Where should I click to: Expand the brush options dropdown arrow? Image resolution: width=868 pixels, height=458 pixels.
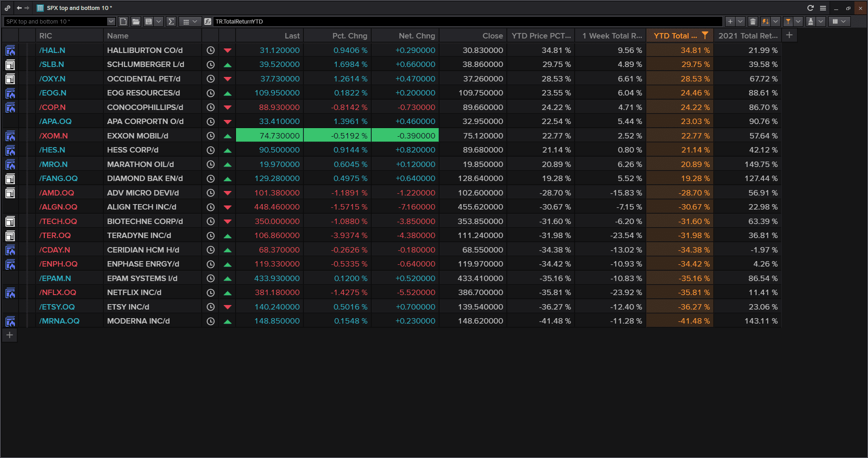(821, 21)
